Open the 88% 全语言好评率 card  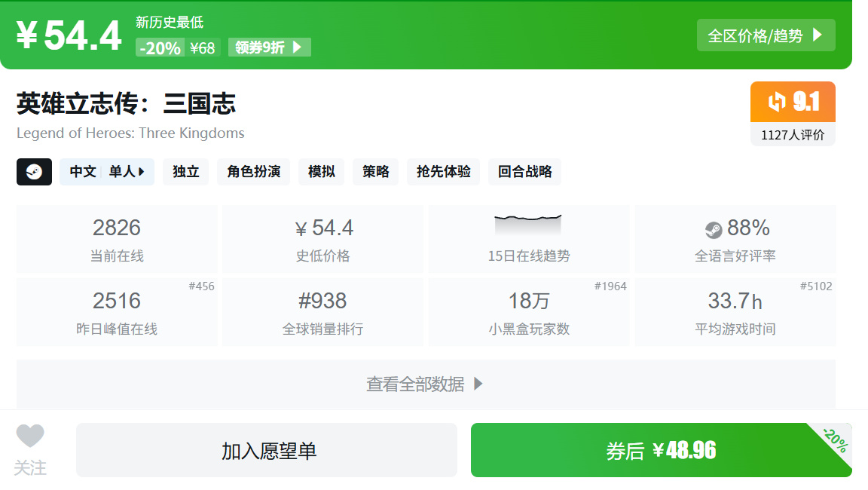point(735,239)
